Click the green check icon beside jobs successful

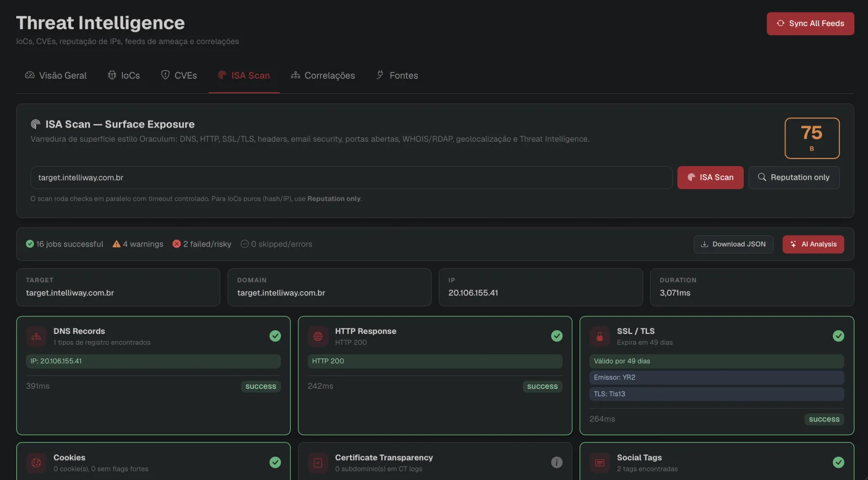[x=30, y=244]
